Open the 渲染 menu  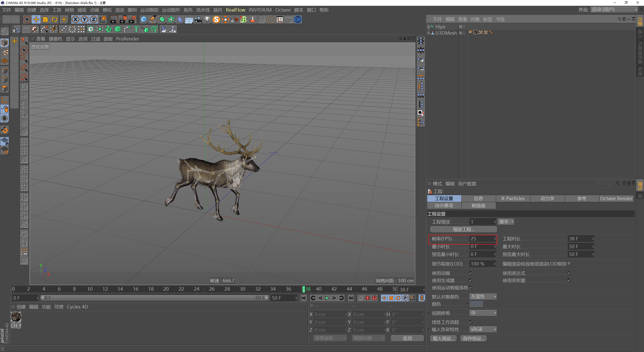pos(119,10)
